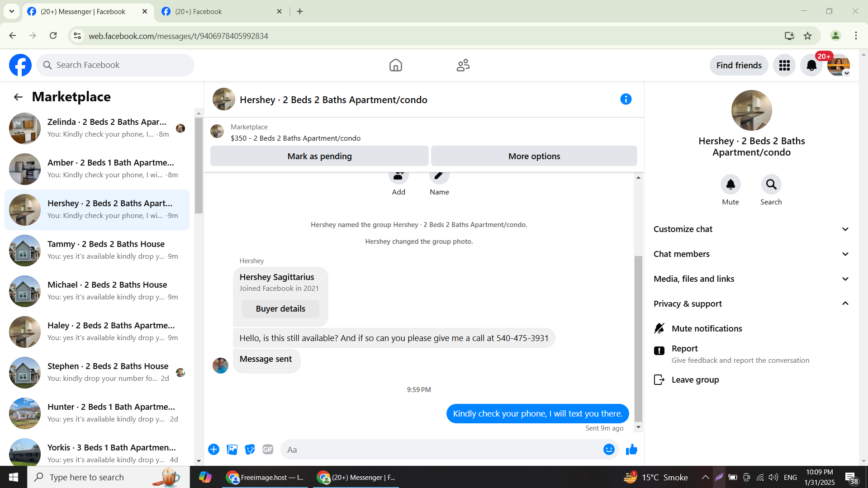The width and height of the screenshot is (868, 488).
Task: Report the conversation
Action: [751, 354]
